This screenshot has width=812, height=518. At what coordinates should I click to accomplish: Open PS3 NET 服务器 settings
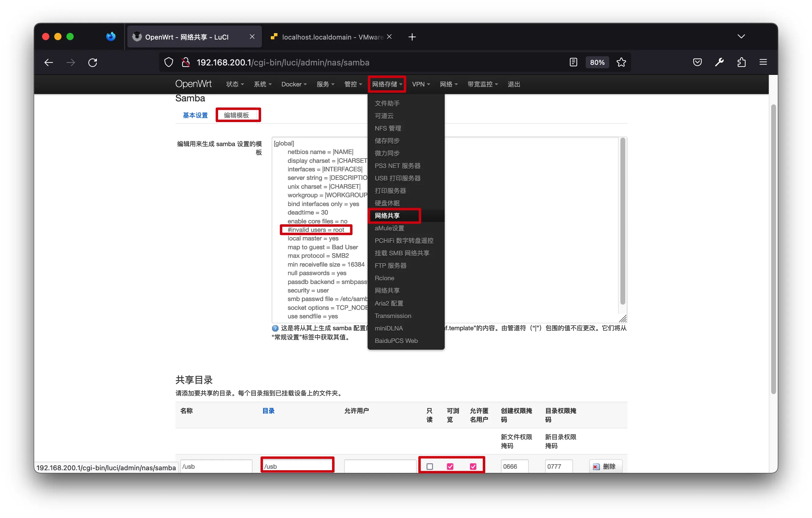pos(406,166)
